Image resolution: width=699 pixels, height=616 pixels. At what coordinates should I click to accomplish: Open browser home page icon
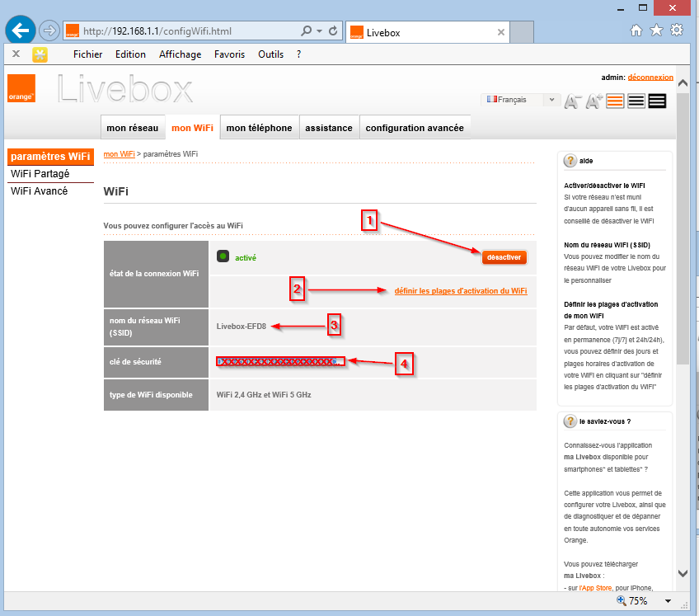636,31
